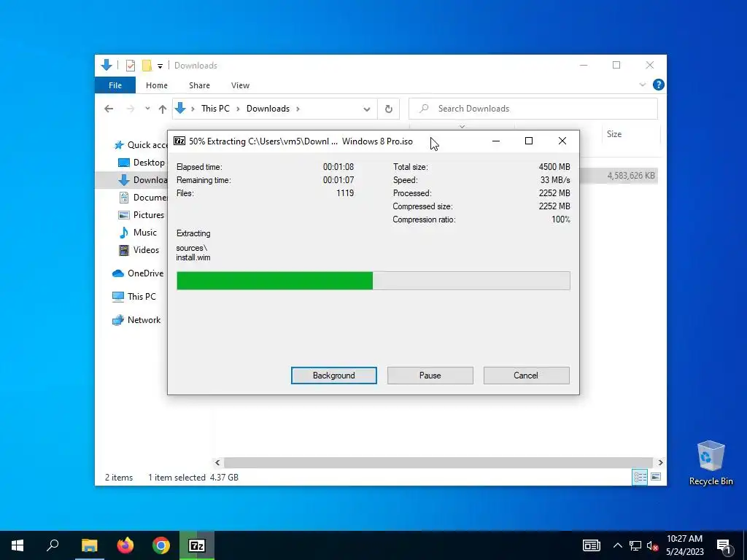Click the horizontal scrollbar in Explorer
This screenshot has width=747, height=560.
[x=438, y=462]
